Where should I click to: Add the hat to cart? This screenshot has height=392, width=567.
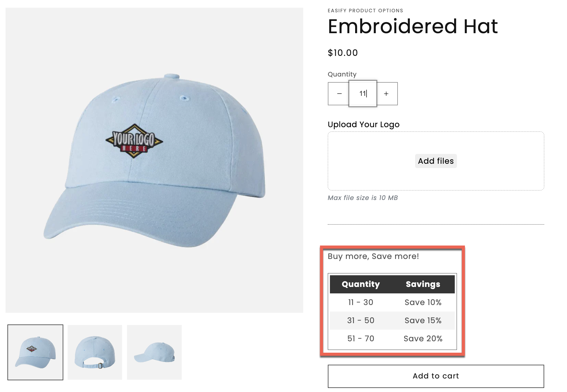pos(436,376)
